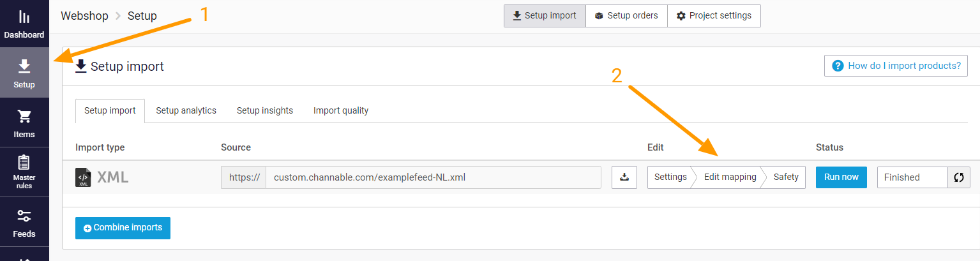This screenshot has width=980, height=261.
Task: Open Feeds sliders icon in sidebar
Action: tap(24, 216)
